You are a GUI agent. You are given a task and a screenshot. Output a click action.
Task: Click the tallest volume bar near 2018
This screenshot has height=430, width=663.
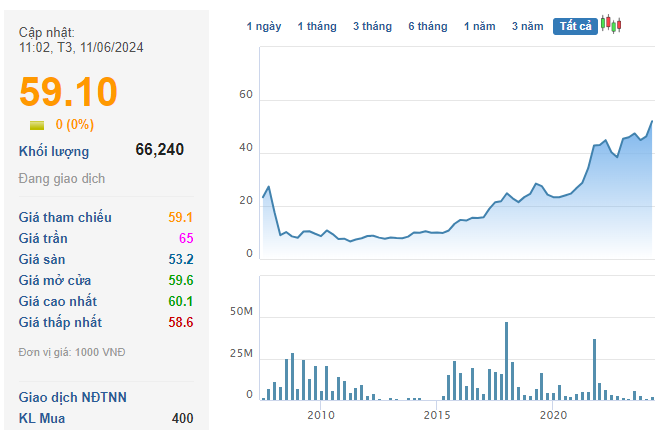[x=507, y=361]
